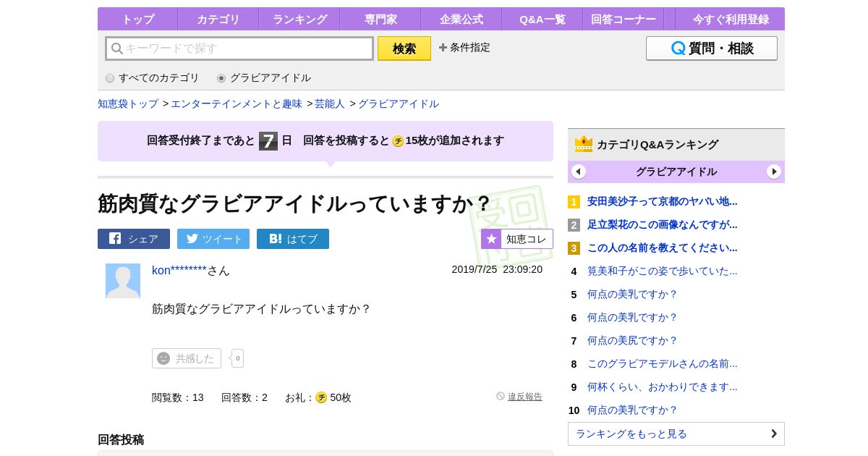Click the asker's avatar image
868x456 pixels.
[x=123, y=281]
